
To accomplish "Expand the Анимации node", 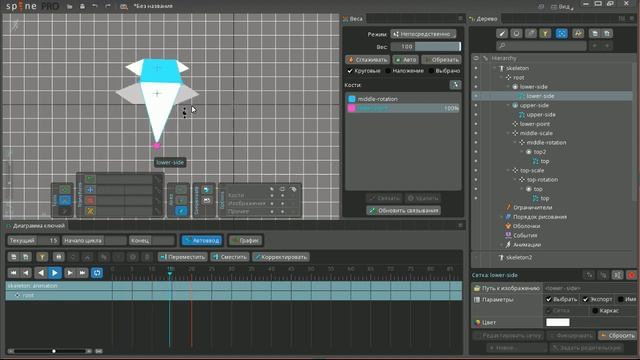I will (x=502, y=244).
